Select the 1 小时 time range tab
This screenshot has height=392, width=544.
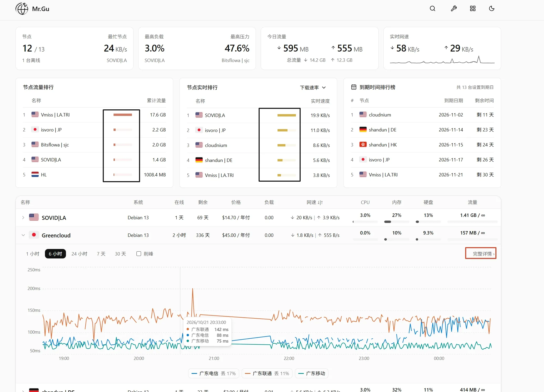[33, 254]
